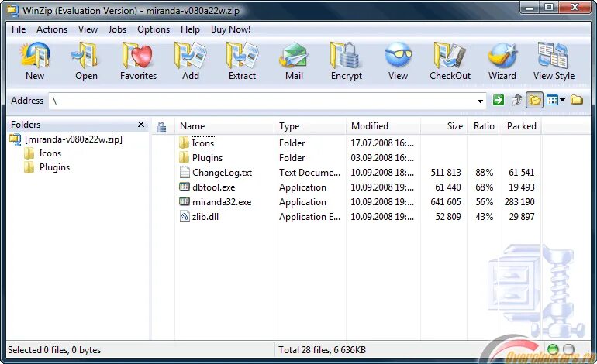
Task: Click the Icons folder icon in file list
Action: pyautogui.click(x=184, y=143)
